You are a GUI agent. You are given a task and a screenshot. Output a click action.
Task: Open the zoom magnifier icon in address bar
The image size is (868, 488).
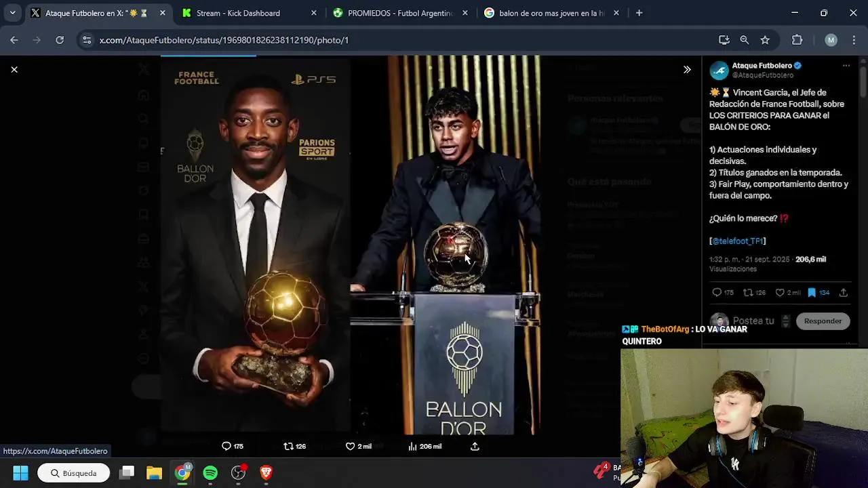[745, 40]
